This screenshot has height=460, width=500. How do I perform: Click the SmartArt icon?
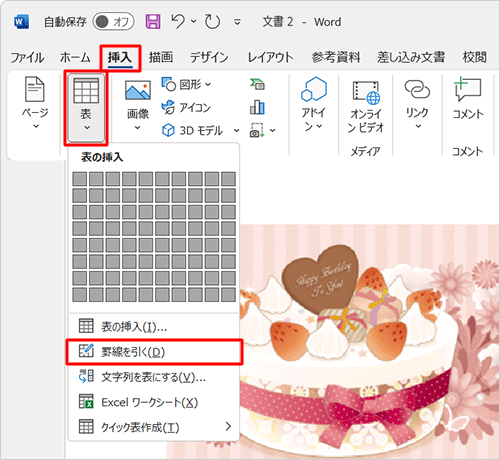[257, 84]
